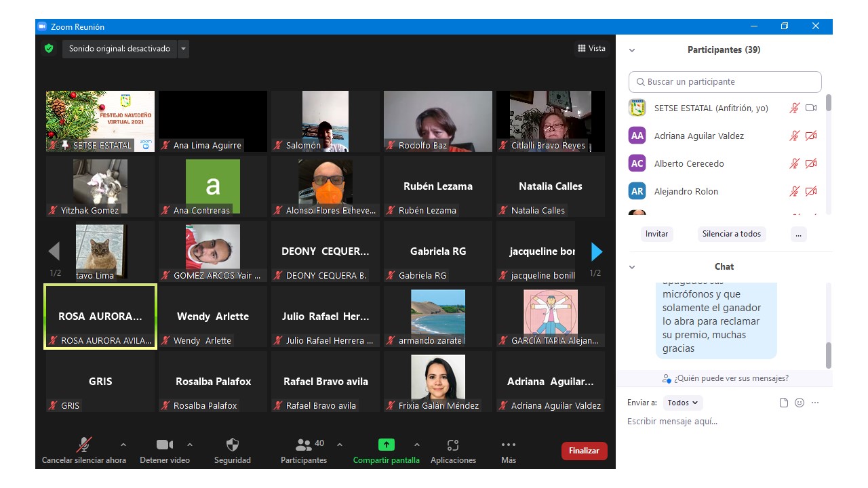Image resolution: width=868 pixels, height=488 pixels.
Task: Open the Enviar a: Todos dropdown
Action: (x=683, y=403)
